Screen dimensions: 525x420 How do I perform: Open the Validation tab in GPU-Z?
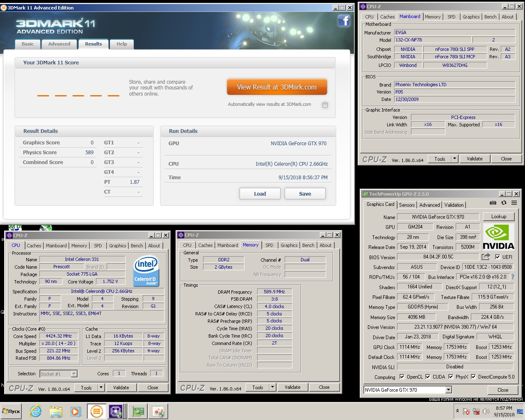coord(454,205)
